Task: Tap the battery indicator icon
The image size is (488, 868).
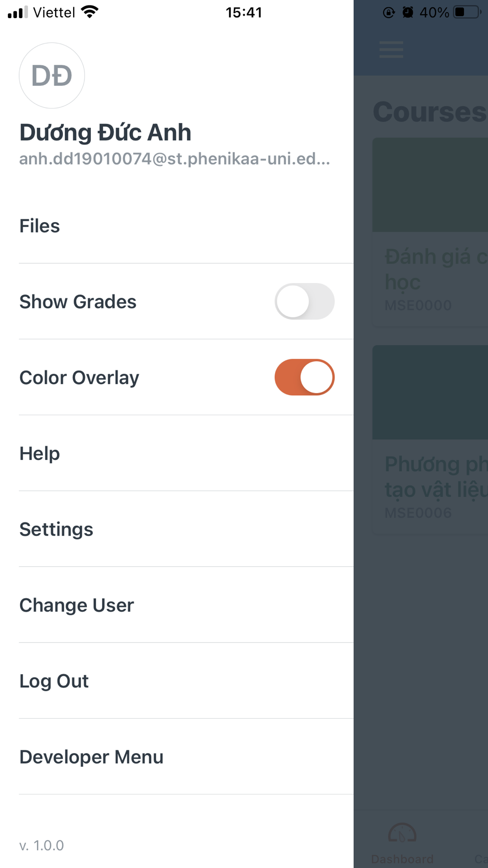Action: [467, 12]
